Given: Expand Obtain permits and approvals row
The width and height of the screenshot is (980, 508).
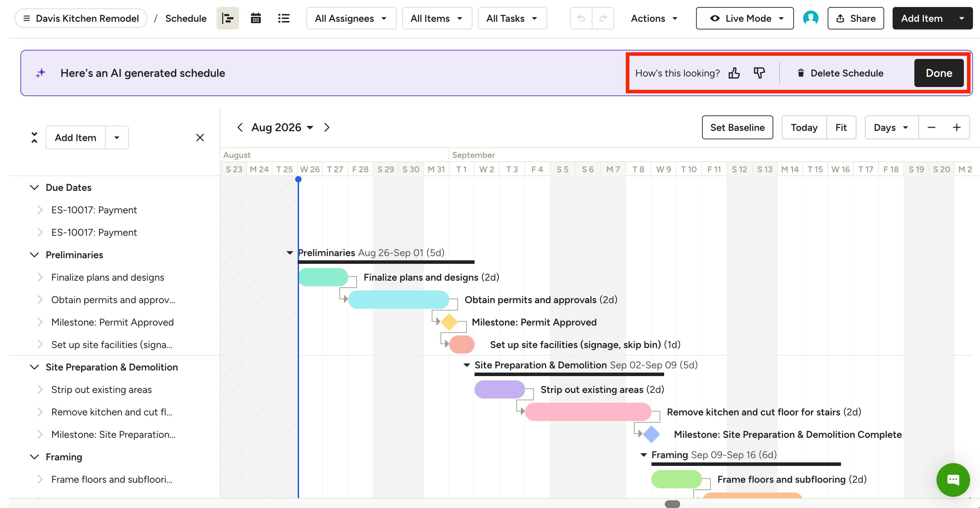Looking at the screenshot, I should (x=40, y=300).
